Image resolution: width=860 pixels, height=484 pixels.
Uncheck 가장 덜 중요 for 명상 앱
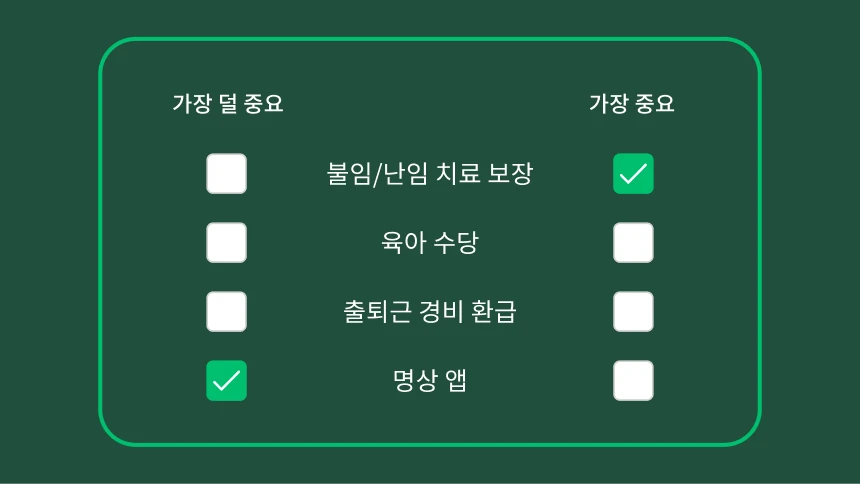coord(227,381)
